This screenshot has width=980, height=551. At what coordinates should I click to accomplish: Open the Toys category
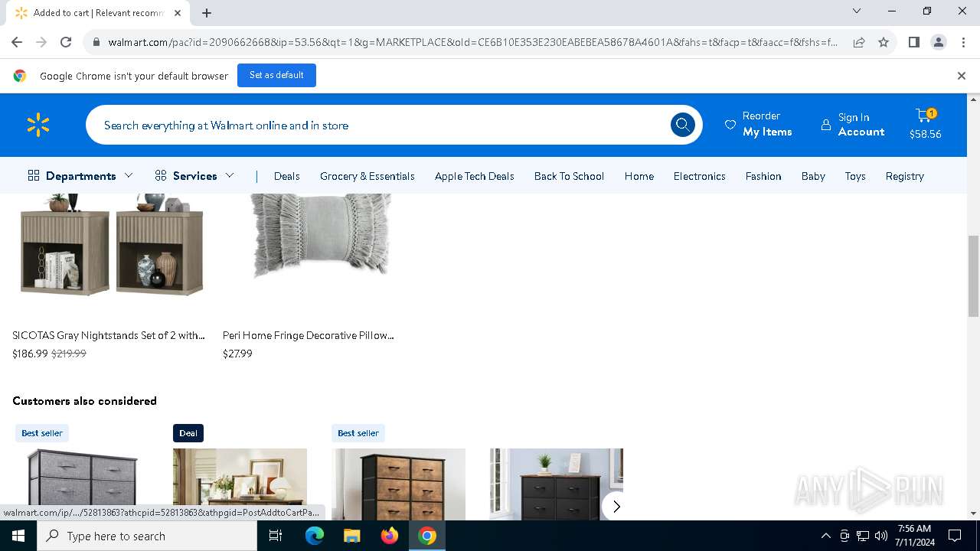855,176
